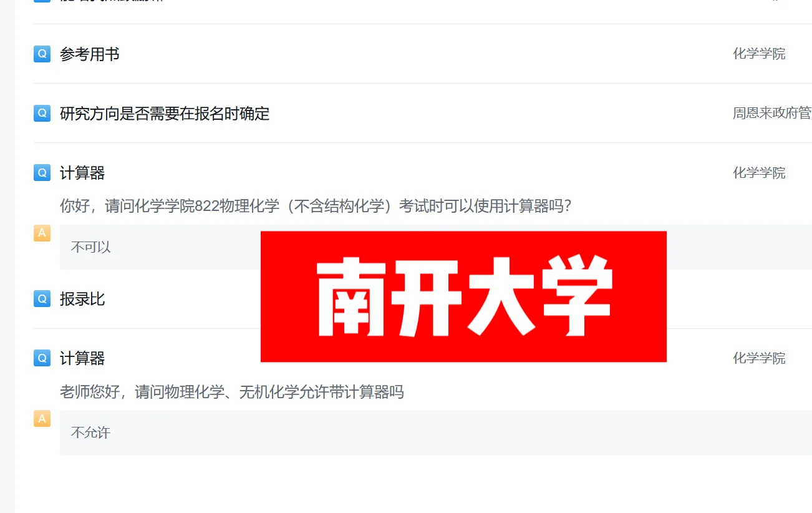Click the orange A icon beside 不可以
The height and width of the screenshot is (513, 812).
coord(42,233)
